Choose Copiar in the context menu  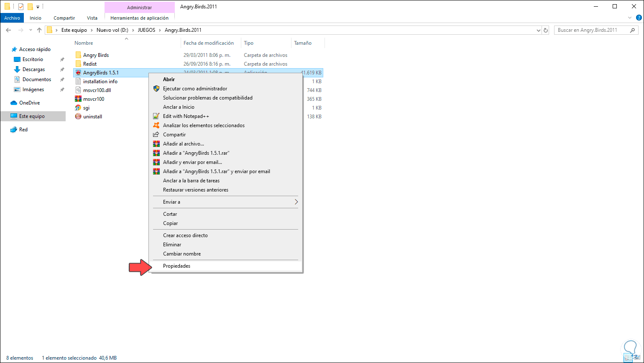click(226, 223)
